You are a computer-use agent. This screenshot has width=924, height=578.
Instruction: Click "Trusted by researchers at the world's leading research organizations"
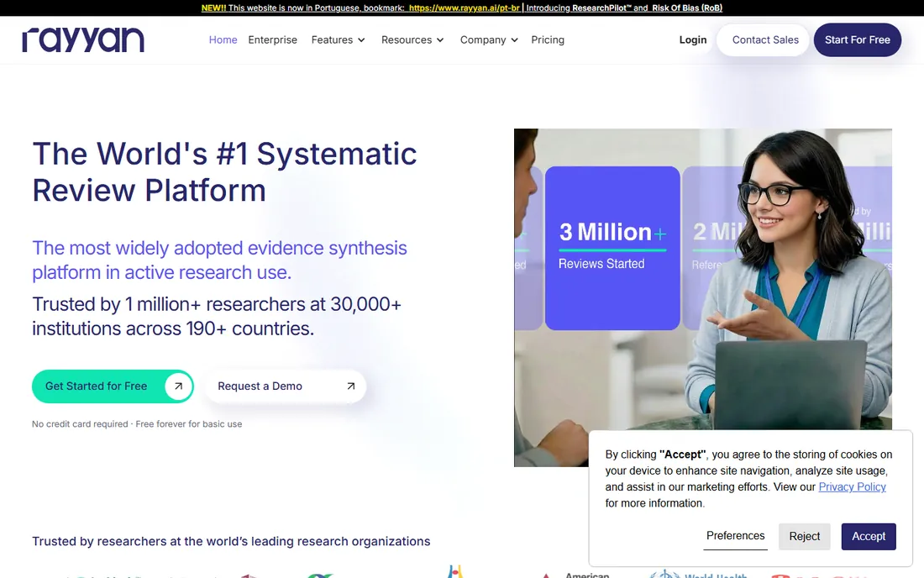[x=231, y=542]
